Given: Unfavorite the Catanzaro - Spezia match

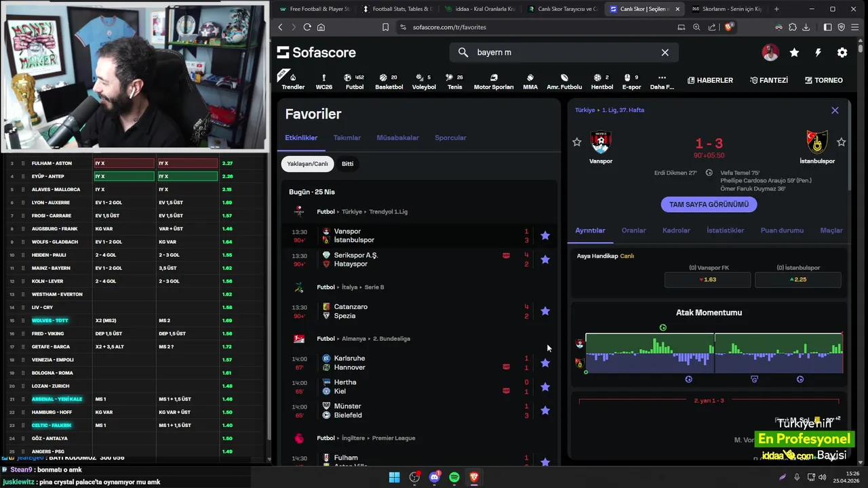Looking at the screenshot, I should click(545, 311).
